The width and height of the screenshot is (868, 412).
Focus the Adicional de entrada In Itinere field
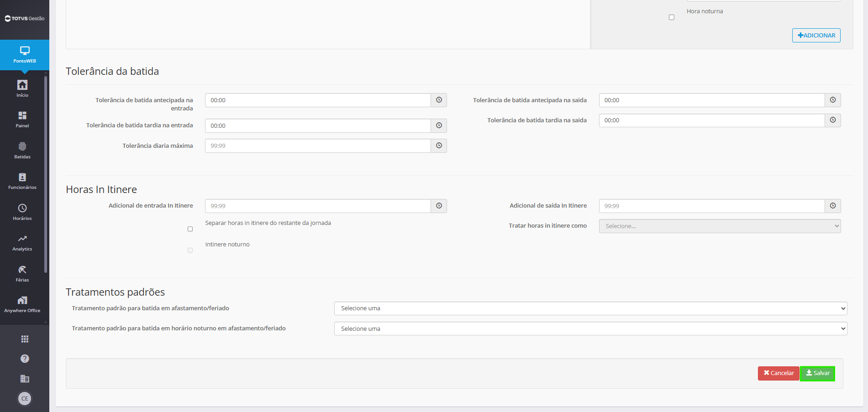click(x=318, y=206)
